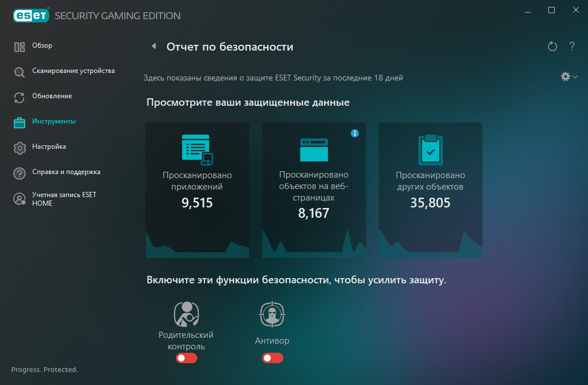Click the magnifier icon for Сканирование устройства
This screenshot has height=385, width=588.
[20, 72]
